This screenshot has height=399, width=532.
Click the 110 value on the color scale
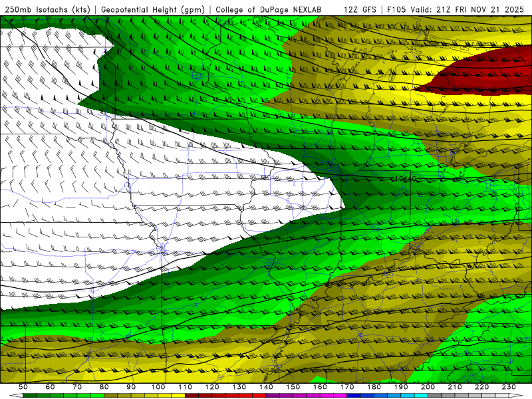(186, 387)
